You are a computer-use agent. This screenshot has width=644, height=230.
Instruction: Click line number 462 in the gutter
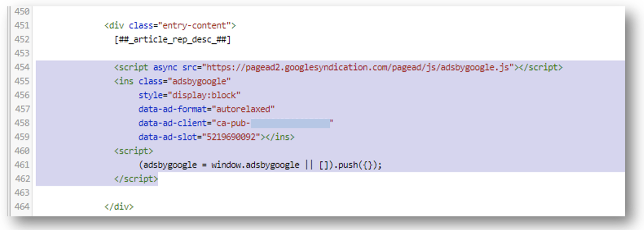pyautogui.click(x=22, y=179)
